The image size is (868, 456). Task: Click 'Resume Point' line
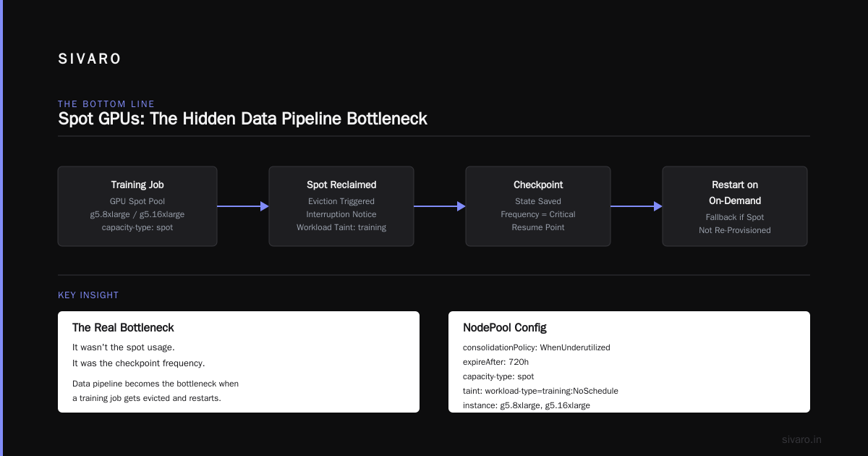[x=538, y=227]
